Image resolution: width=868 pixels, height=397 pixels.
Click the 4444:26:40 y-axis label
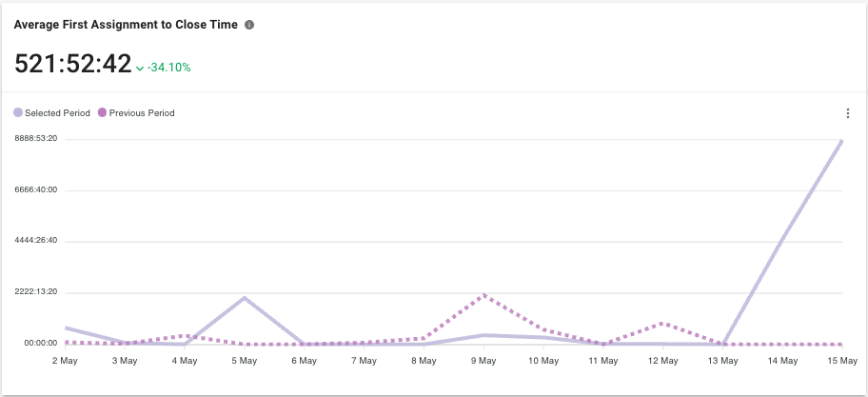tap(35, 241)
